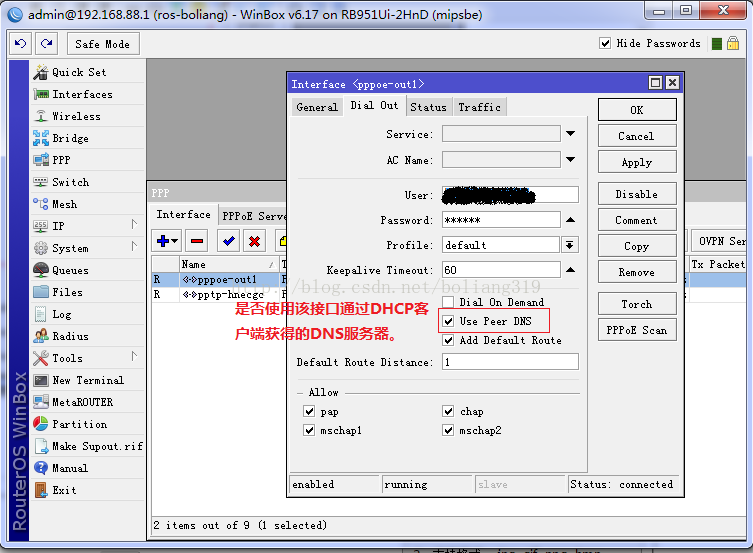The height and width of the screenshot is (553, 753).
Task: Toggle the Hide Passwords checkbox
Action: coord(605,43)
